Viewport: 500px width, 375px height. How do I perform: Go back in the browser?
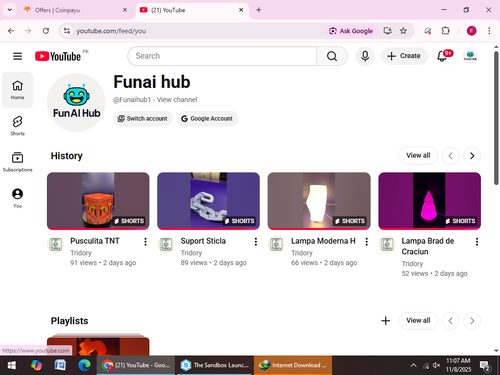11,31
